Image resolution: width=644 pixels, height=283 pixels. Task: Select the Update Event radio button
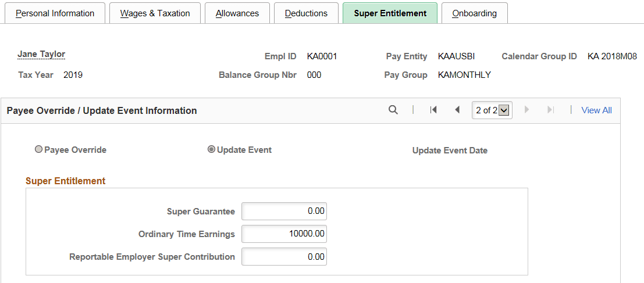coord(211,150)
